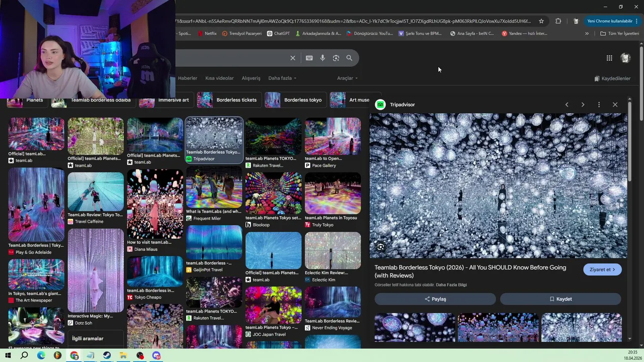644x362 pixels.
Task: Switch to Alışveriş tab
Action: (251, 78)
